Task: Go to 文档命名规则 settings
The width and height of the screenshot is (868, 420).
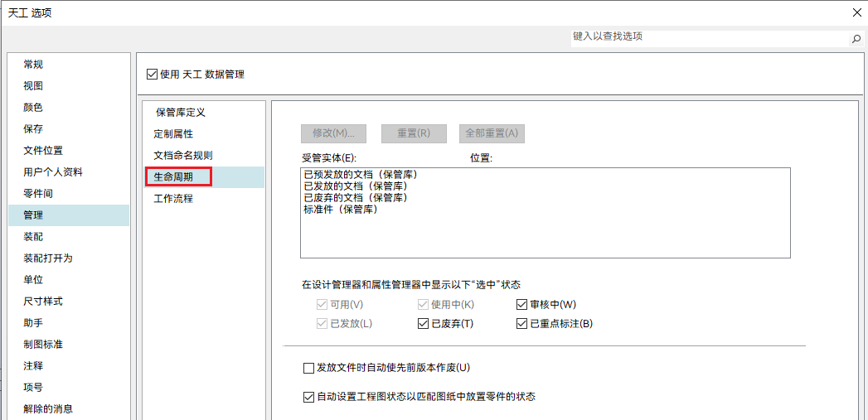Action: pyautogui.click(x=183, y=155)
